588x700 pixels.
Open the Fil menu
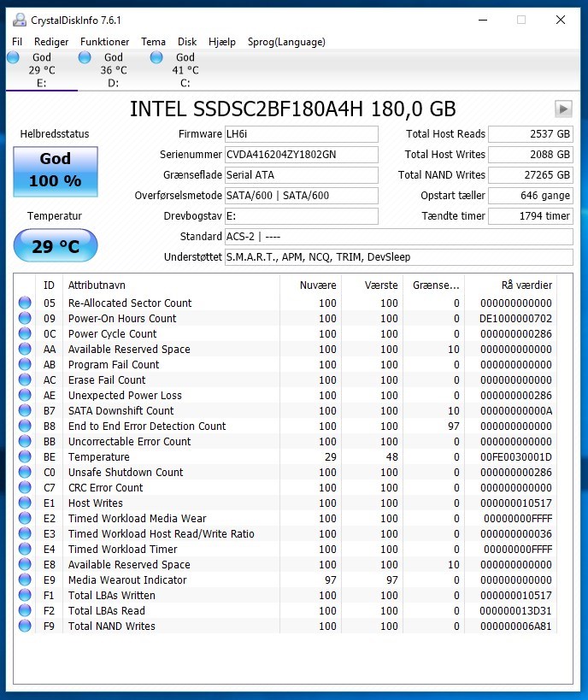[17, 42]
